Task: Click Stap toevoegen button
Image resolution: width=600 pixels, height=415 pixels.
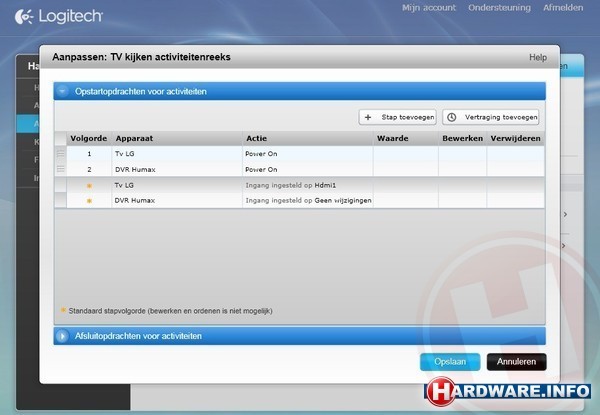Action: click(x=398, y=117)
